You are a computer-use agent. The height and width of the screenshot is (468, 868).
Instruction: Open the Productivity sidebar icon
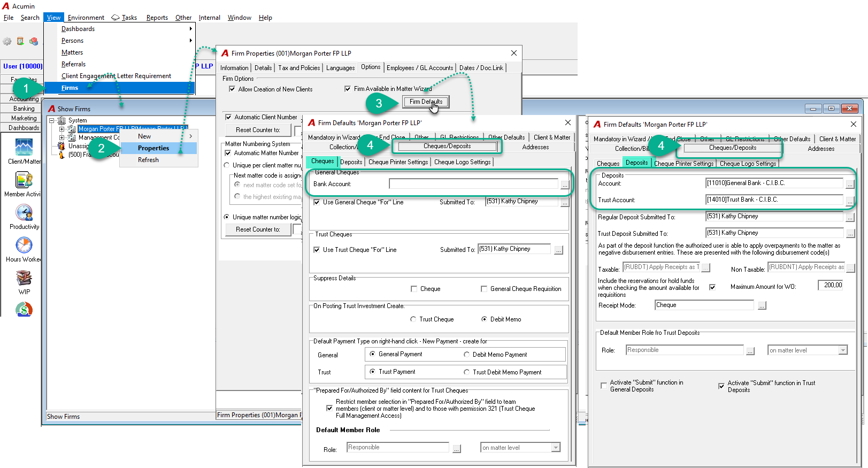(24, 213)
